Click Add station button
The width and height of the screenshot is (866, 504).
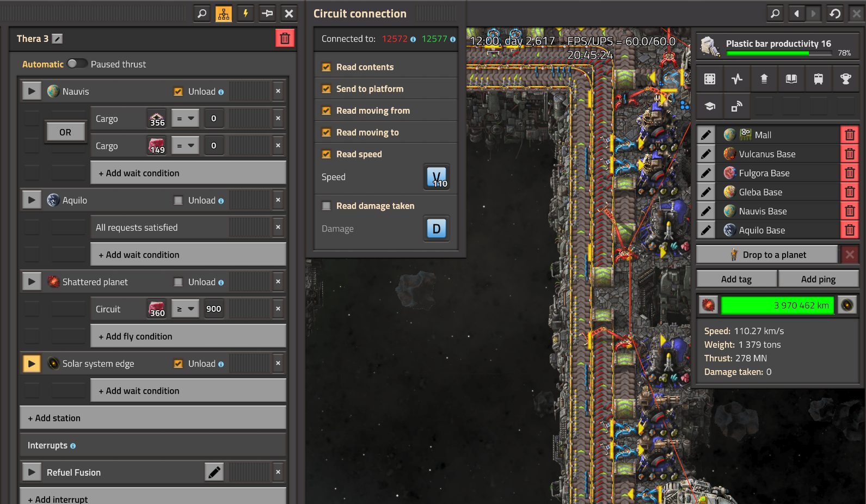pyautogui.click(x=153, y=418)
